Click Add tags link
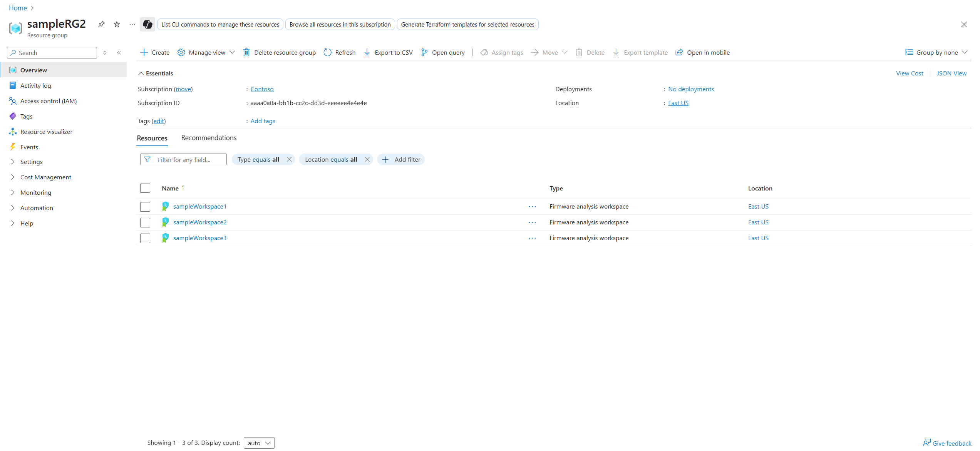The image size is (980, 451). point(263,121)
